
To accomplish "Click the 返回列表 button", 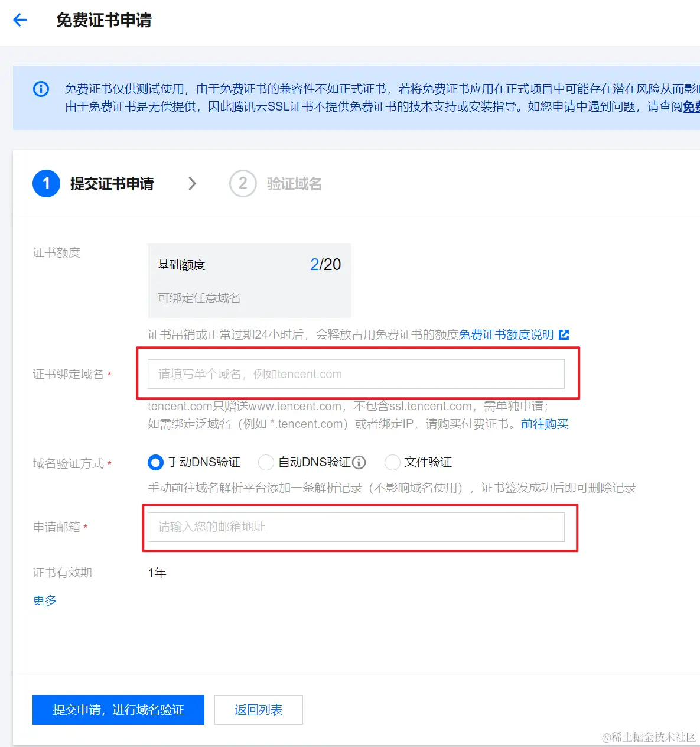I will click(x=259, y=710).
